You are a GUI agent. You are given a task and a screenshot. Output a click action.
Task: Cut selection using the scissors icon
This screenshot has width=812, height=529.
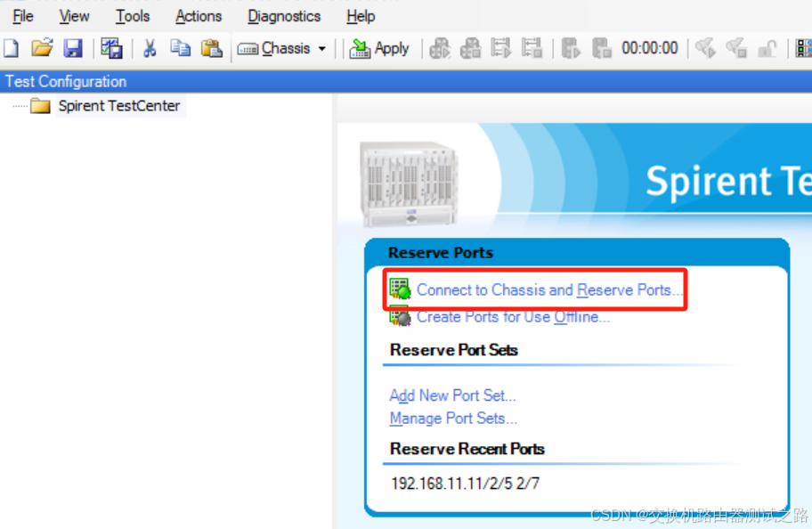(x=150, y=49)
